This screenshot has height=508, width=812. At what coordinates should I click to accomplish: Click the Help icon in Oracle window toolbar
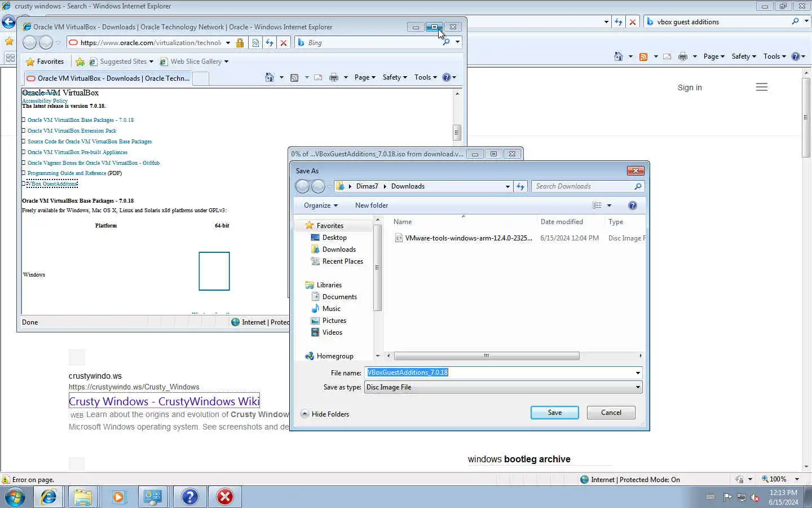click(447, 77)
